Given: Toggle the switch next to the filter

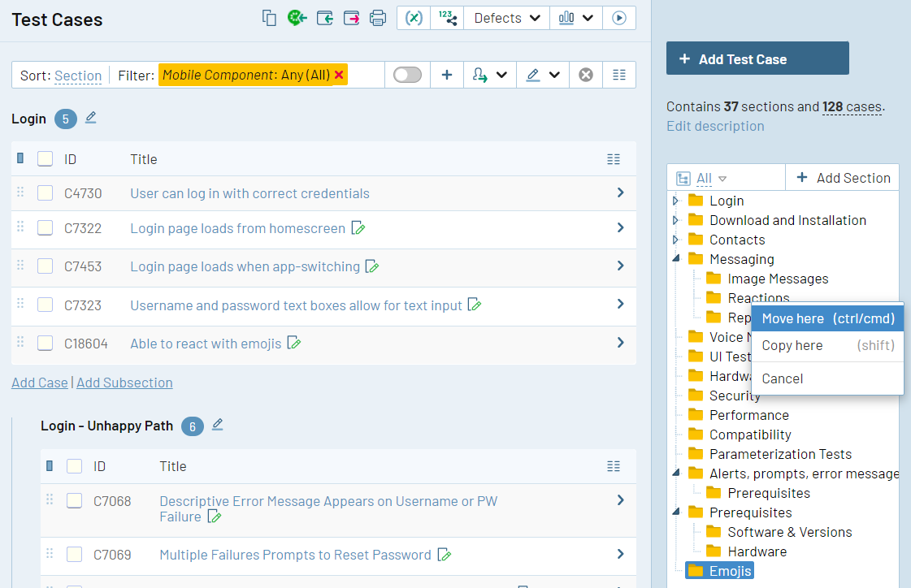Looking at the screenshot, I should coord(407,75).
